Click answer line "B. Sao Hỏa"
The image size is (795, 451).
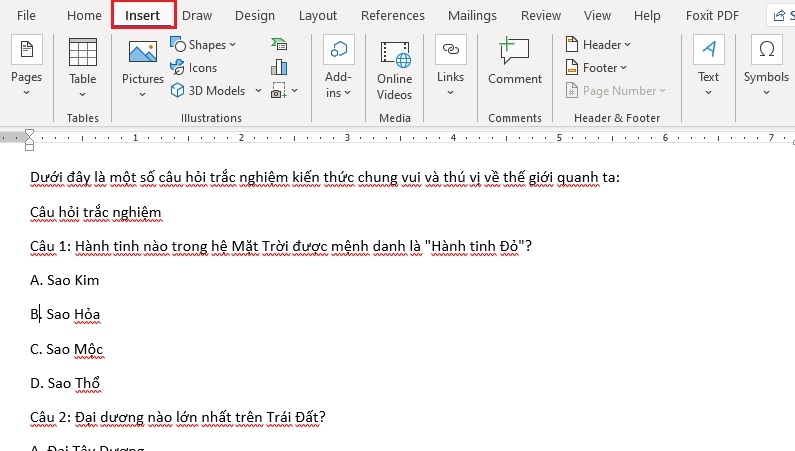tap(65, 314)
